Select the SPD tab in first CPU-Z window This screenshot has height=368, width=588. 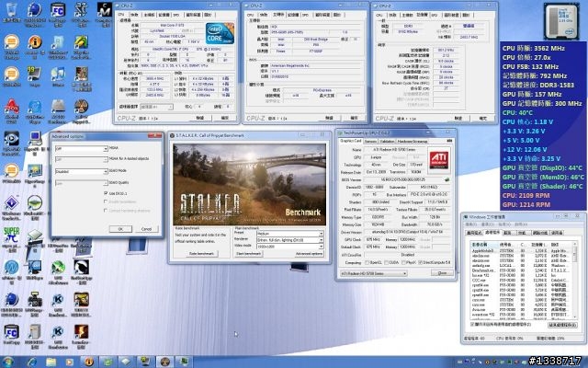tap(176, 15)
